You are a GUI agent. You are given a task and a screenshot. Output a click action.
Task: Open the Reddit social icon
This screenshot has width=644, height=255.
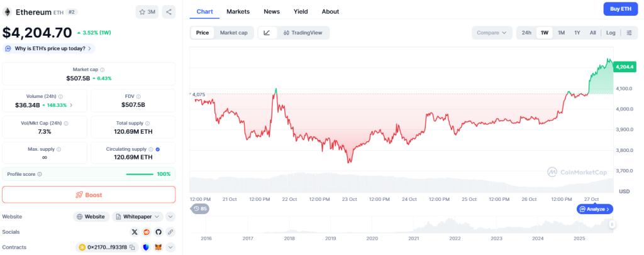147,232
